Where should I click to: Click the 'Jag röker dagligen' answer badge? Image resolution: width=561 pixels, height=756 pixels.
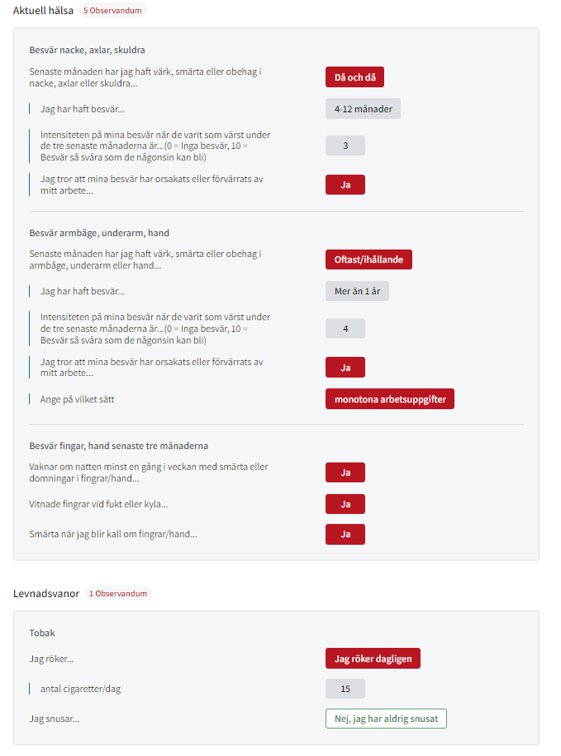[373, 659]
